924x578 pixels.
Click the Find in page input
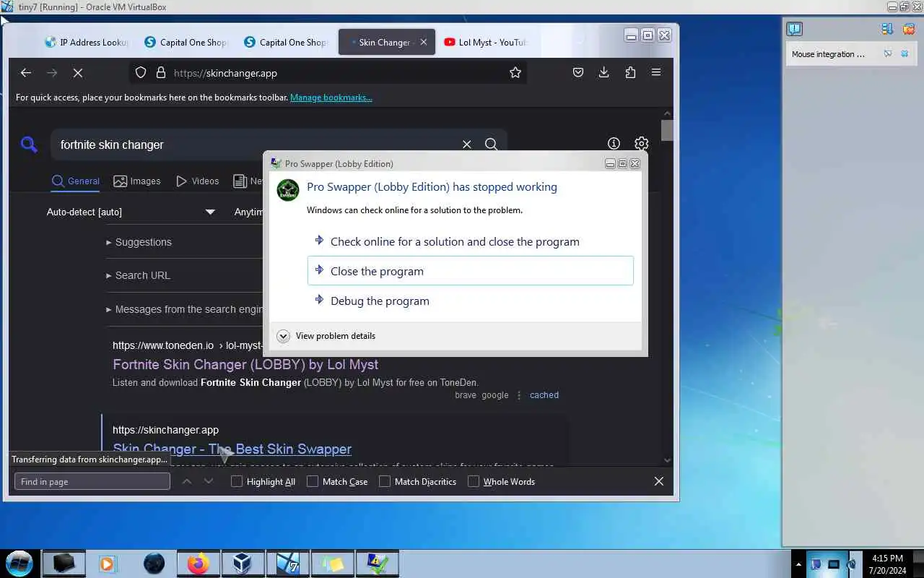point(92,481)
